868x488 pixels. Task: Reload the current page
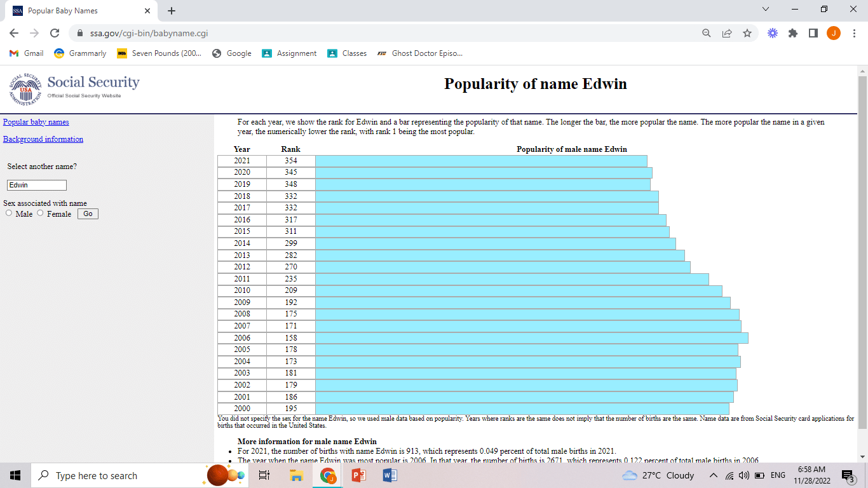(55, 33)
